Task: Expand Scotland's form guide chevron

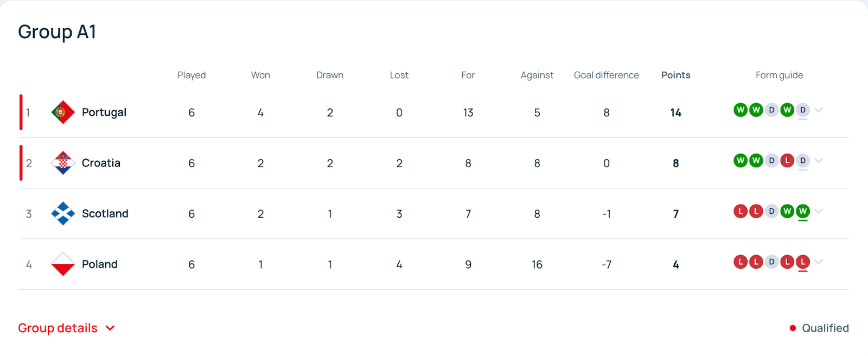Action: coord(819,211)
